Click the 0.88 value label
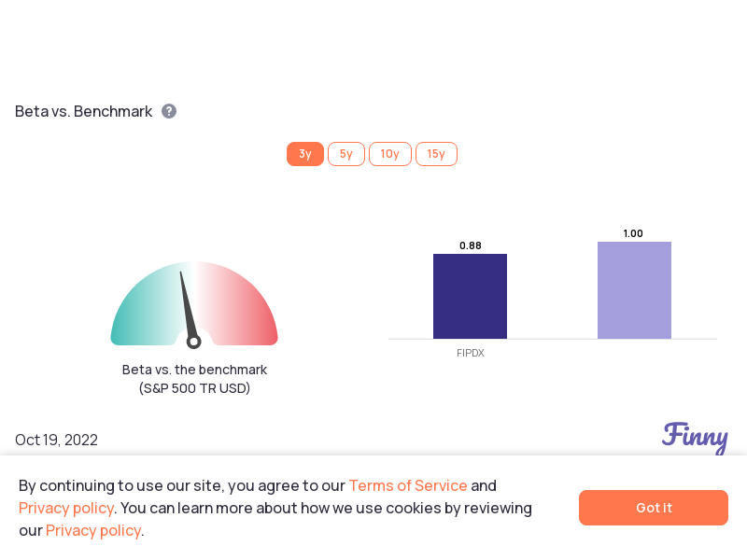Screen dimensions: 747x560 [x=471, y=245]
